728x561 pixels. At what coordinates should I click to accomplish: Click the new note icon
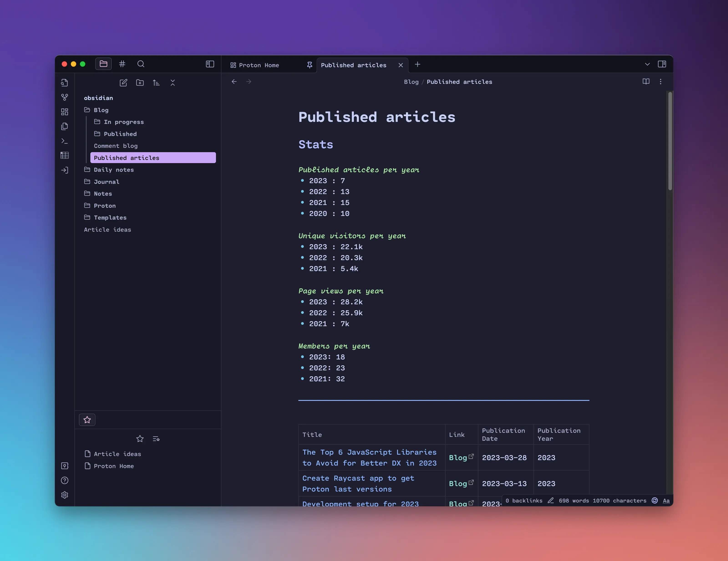(123, 83)
